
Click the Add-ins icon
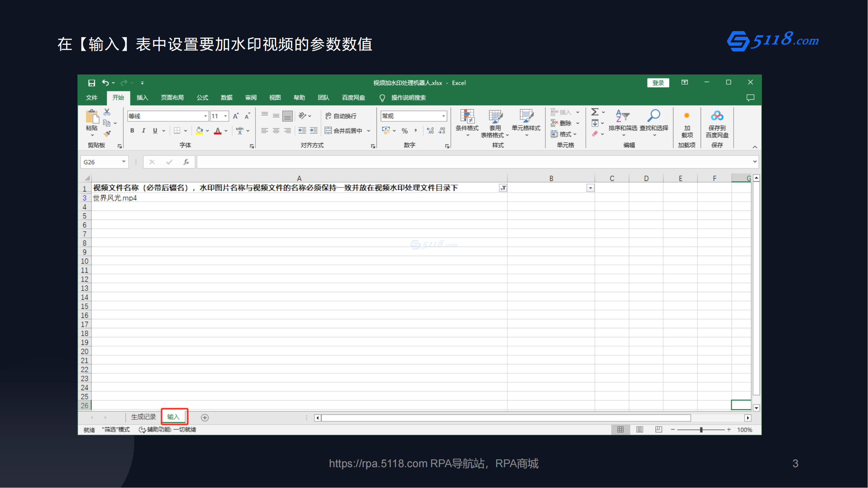coord(687,116)
